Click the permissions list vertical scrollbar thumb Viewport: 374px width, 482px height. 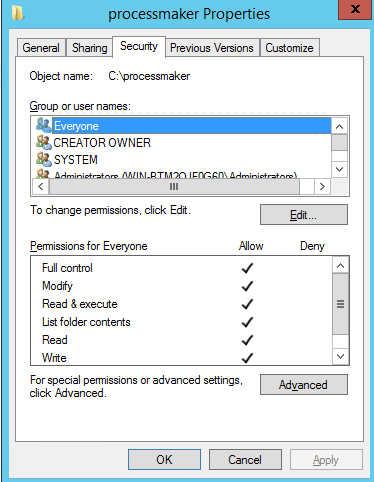point(341,304)
